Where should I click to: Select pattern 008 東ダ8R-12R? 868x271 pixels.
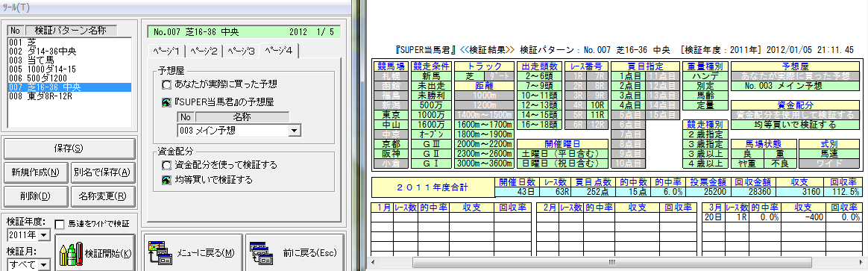click(x=69, y=96)
